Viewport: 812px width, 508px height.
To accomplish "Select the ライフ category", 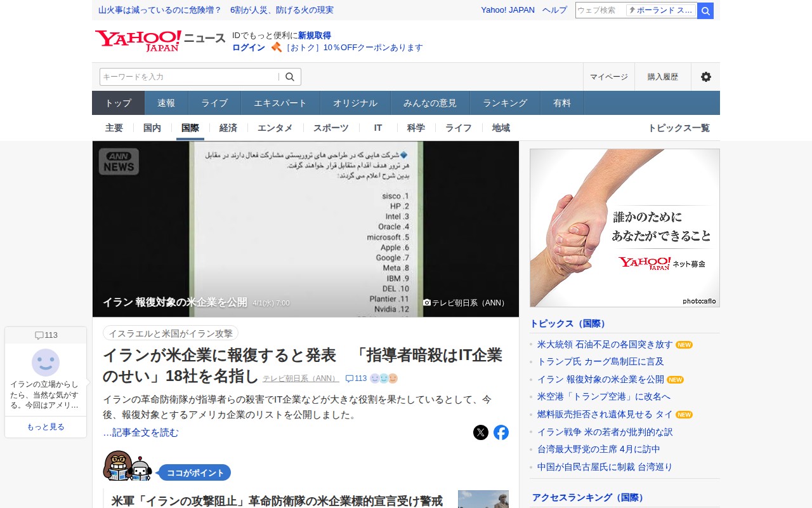I will (x=459, y=128).
